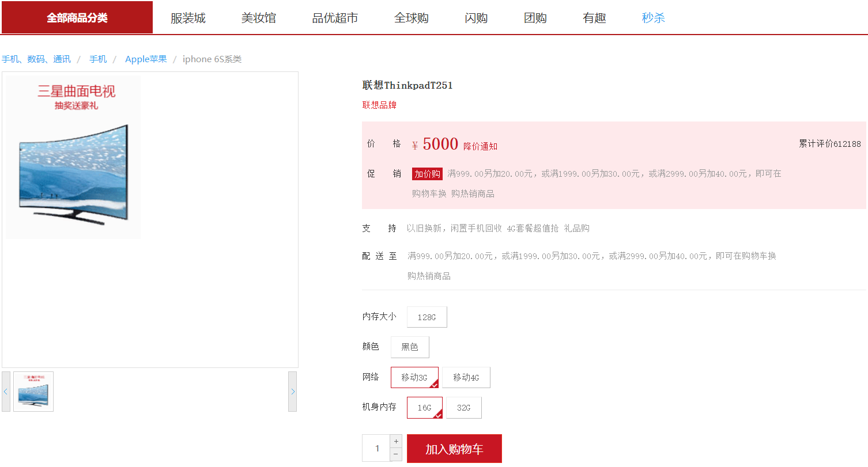Click the 4G套餐超值抢 support text
868x467 pixels.
533,229
